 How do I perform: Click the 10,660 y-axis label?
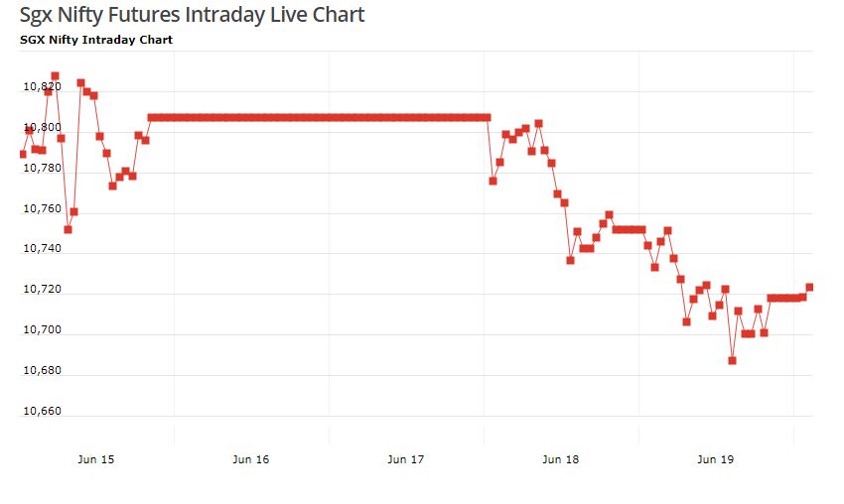tap(42, 411)
